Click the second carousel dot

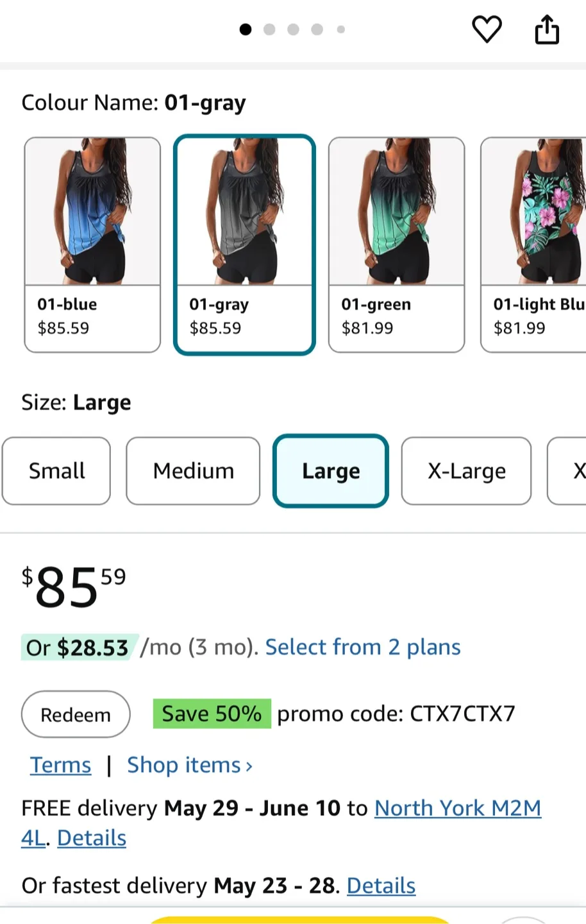(x=269, y=30)
